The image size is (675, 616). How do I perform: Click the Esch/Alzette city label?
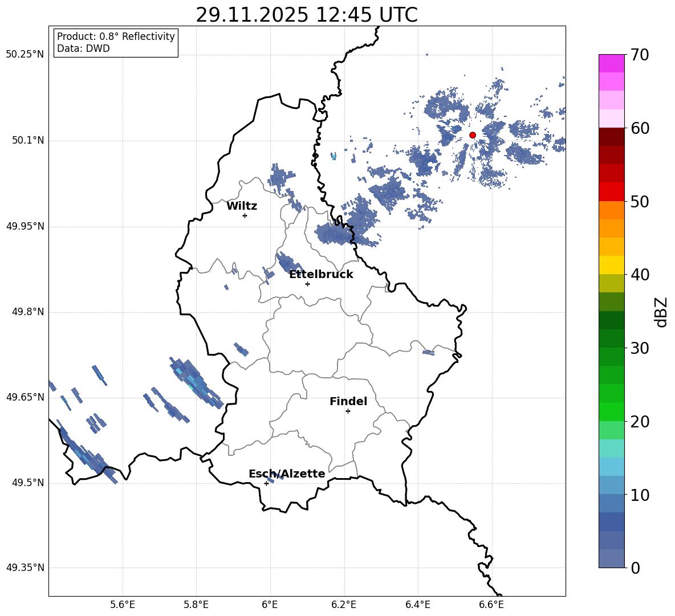[x=287, y=474]
